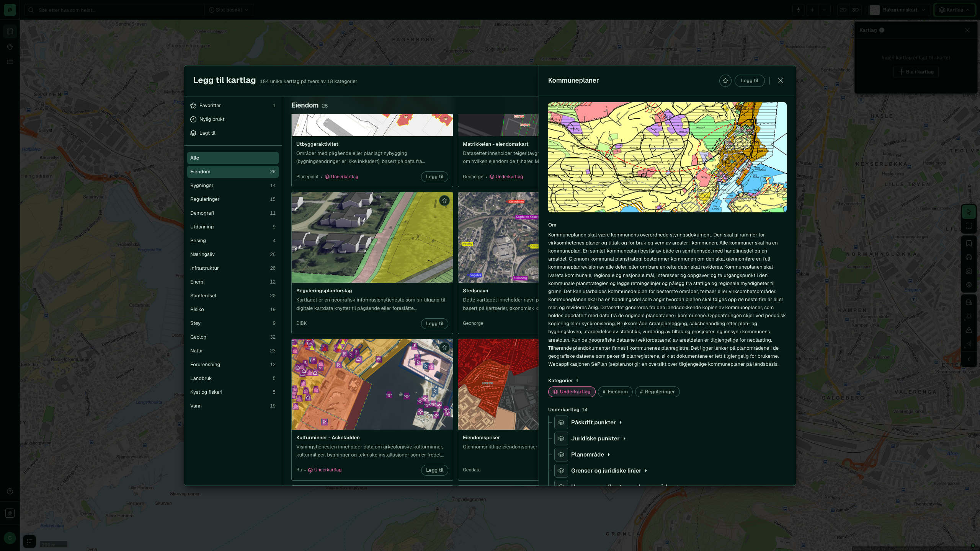Click the # Reguleringer category tag
The width and height of the screenshot is (980, 551).
[x=657, y=392]
